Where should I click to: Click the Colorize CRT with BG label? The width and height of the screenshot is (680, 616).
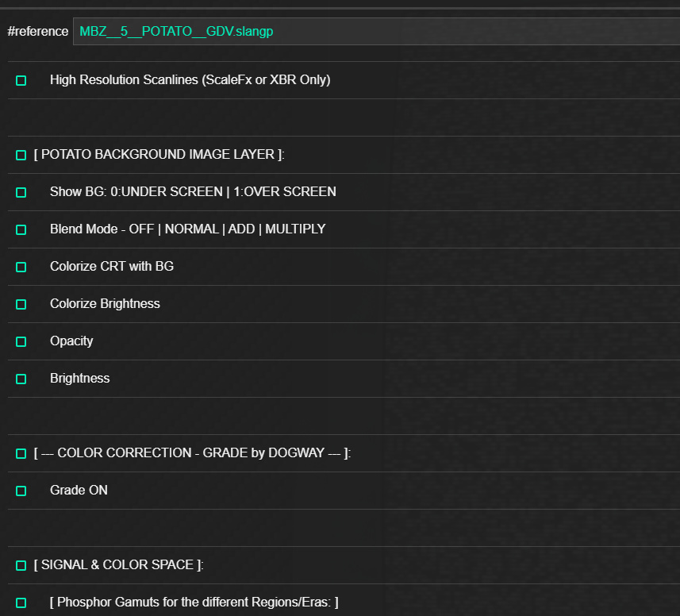[112, 267]
